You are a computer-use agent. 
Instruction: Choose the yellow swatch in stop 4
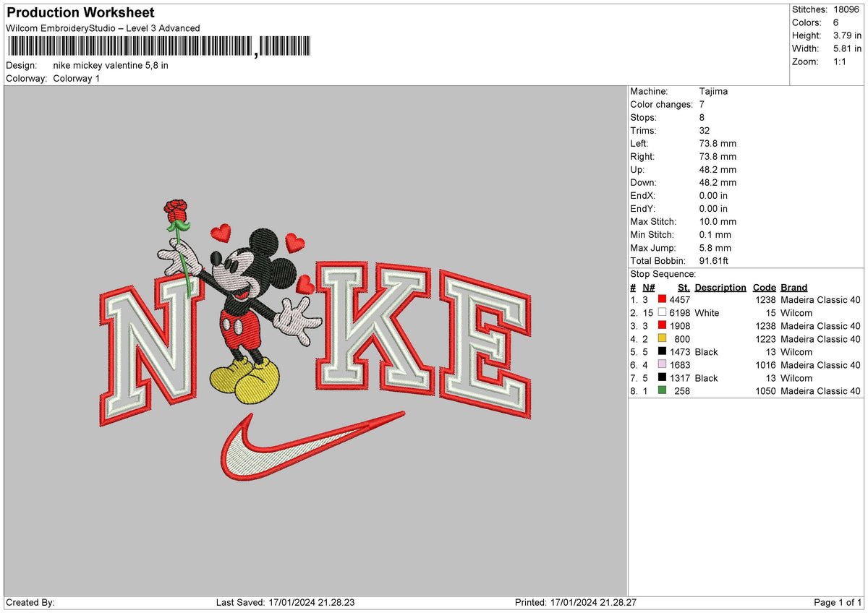point(662,339)
